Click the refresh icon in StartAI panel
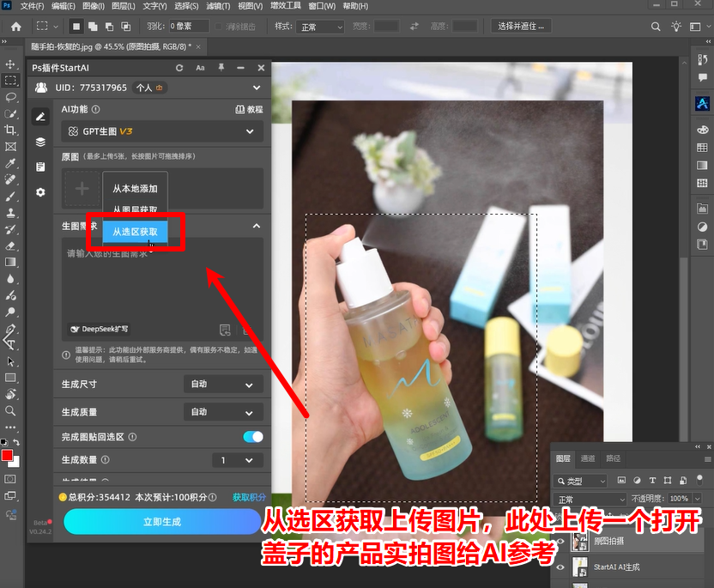 [x=179, y=68]
